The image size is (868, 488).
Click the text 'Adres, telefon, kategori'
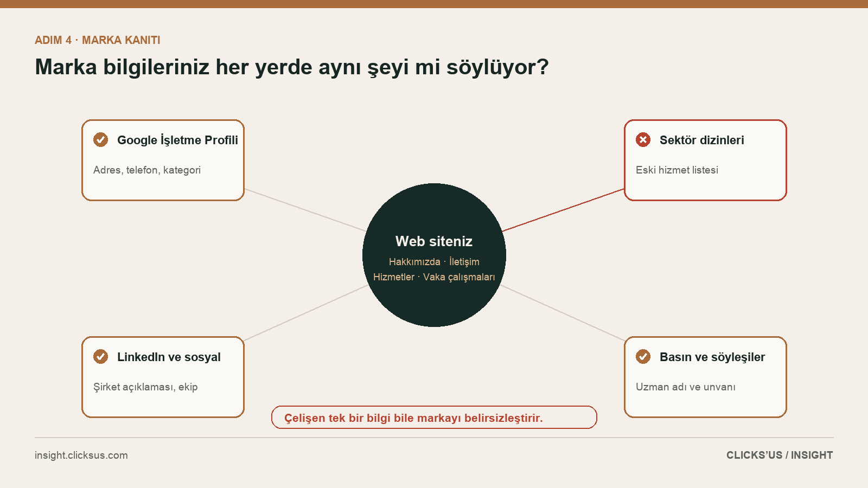tap(147, 170)
